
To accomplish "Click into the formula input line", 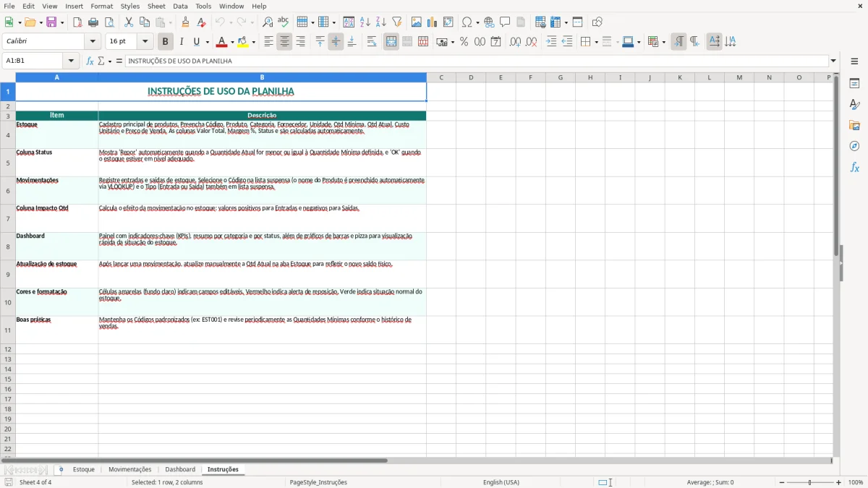I will (x=477, y=61).
